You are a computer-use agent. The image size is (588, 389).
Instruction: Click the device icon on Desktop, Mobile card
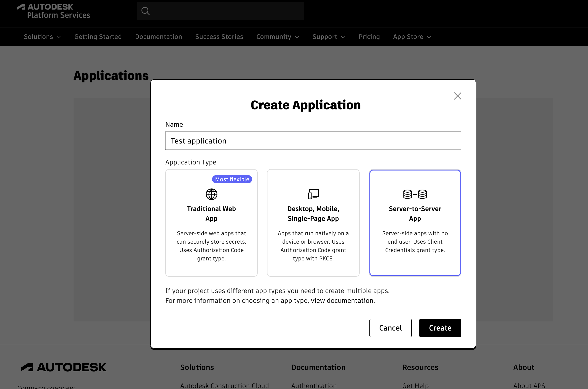(x=313, y=194)
